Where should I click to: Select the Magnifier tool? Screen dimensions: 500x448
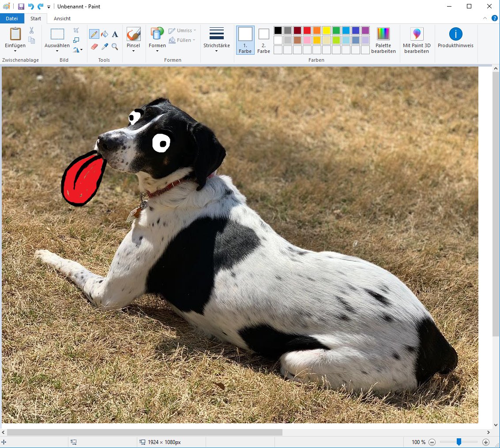[115, 47]
